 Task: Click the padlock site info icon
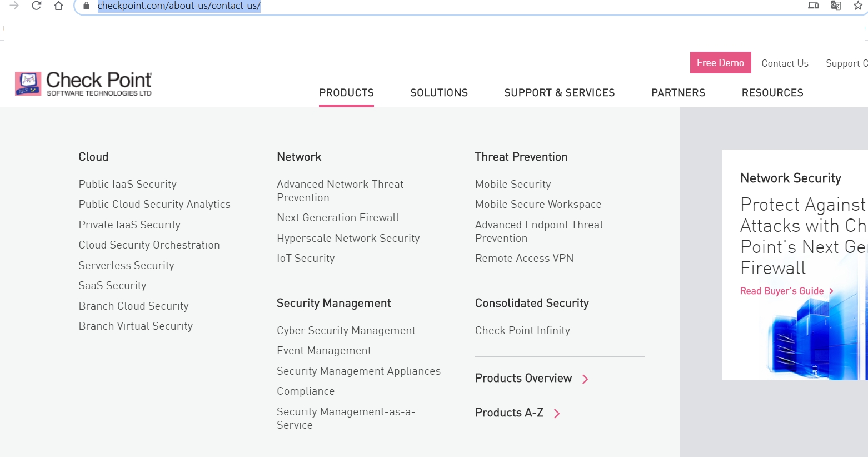86,6
